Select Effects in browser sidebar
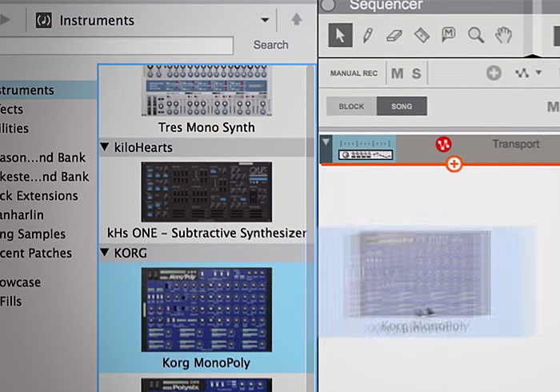The height and width of the screenshot is (392, 560). [11, 110]
